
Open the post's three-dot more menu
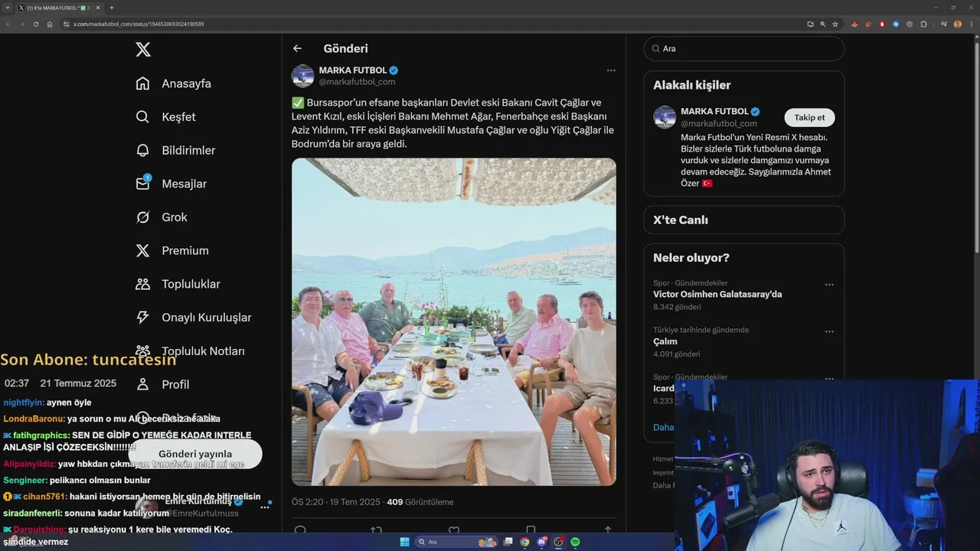[611, 70]
